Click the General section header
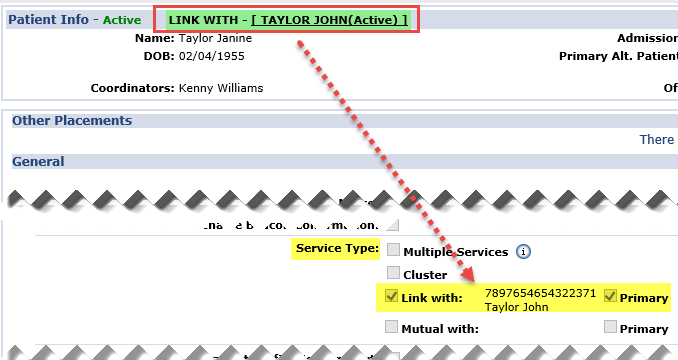 point(38,162)
